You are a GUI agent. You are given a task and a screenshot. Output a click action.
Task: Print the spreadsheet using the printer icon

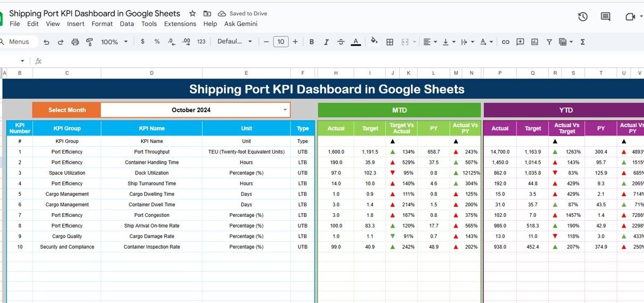(x=75, y=42)
